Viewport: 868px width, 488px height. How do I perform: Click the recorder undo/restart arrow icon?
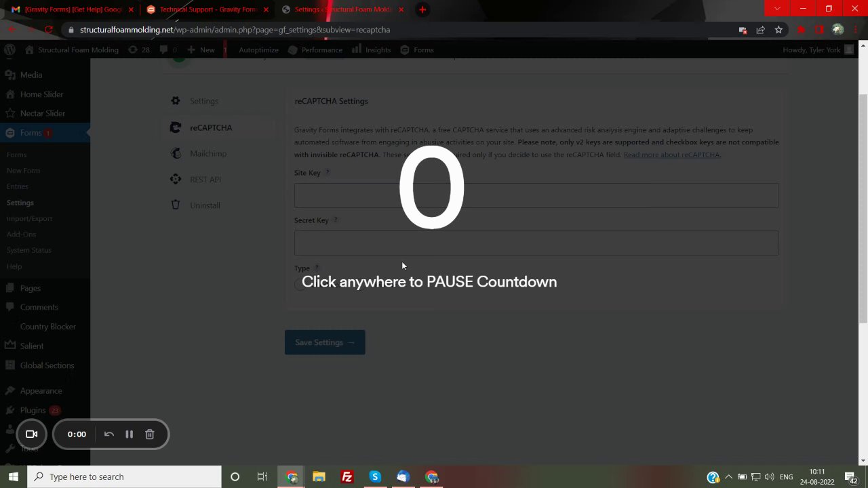[108, 434]
